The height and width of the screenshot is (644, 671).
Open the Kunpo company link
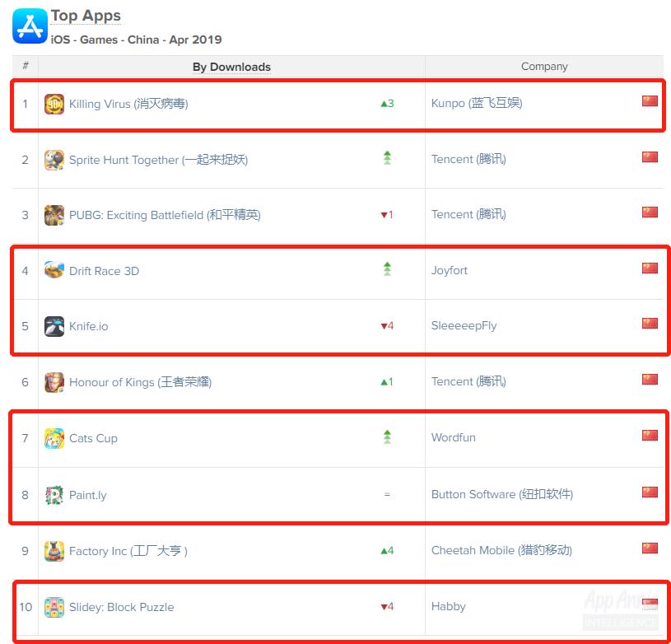tap(477, 103)
